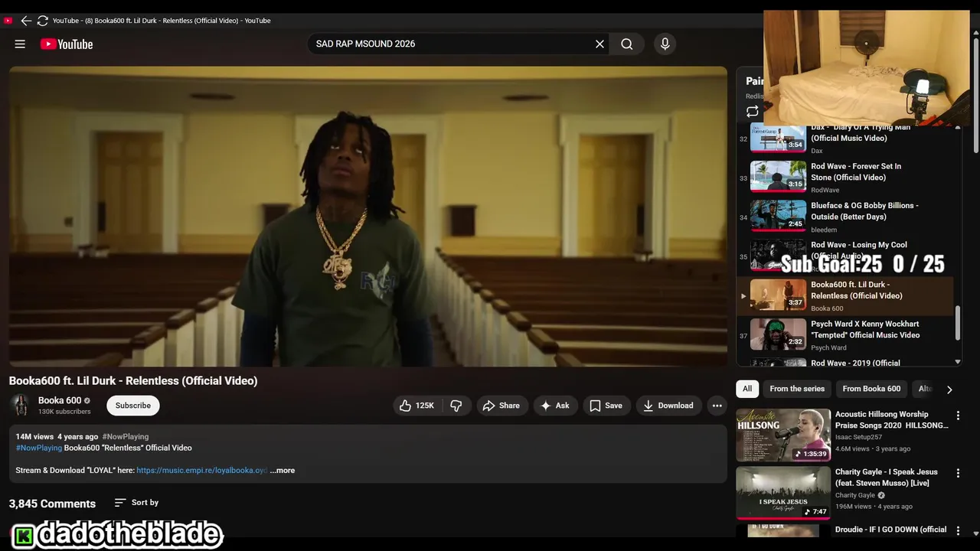This screenshot has width=980, height=551.
Task: Open options for Acoustic Hillsong video
Action: coord(957,416)
